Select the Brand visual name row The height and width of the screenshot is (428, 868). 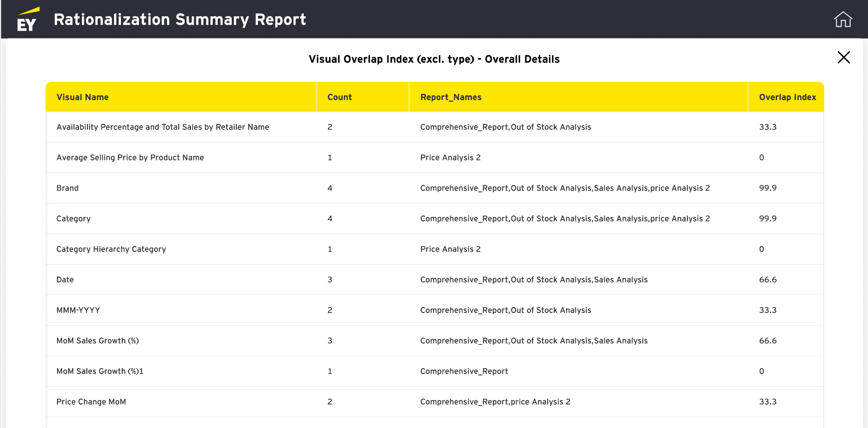coord(67,188)
